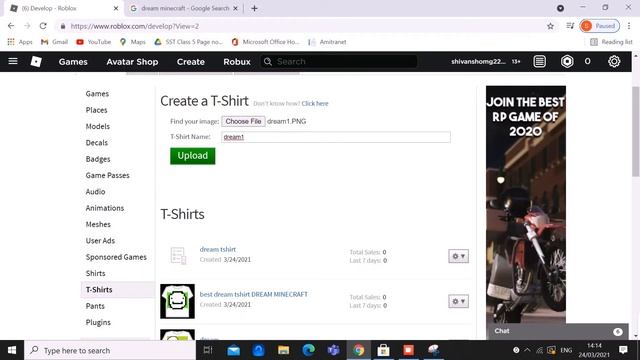Bookmark this page with the star icon
This screenshot has width=640, height=360.
click(550, 26)
